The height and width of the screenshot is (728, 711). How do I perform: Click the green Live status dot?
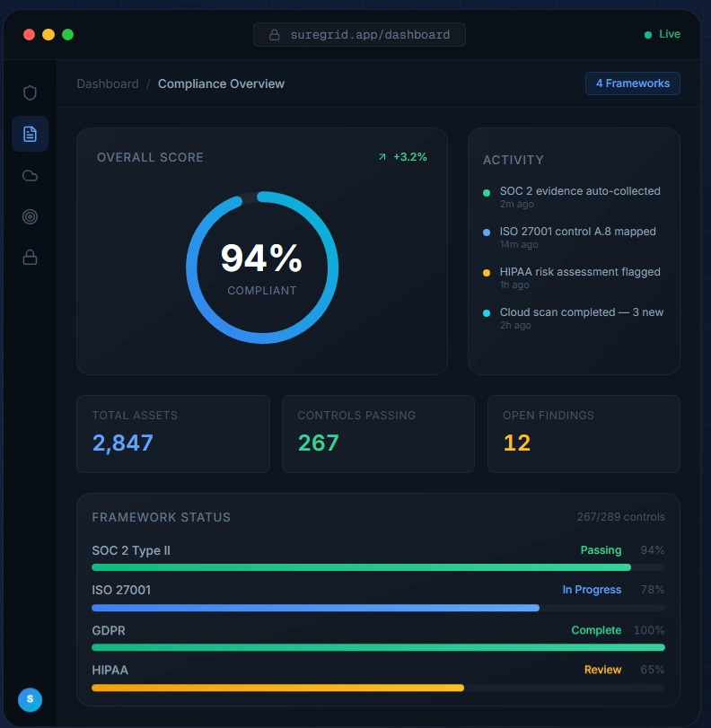[x=648, y=35]
